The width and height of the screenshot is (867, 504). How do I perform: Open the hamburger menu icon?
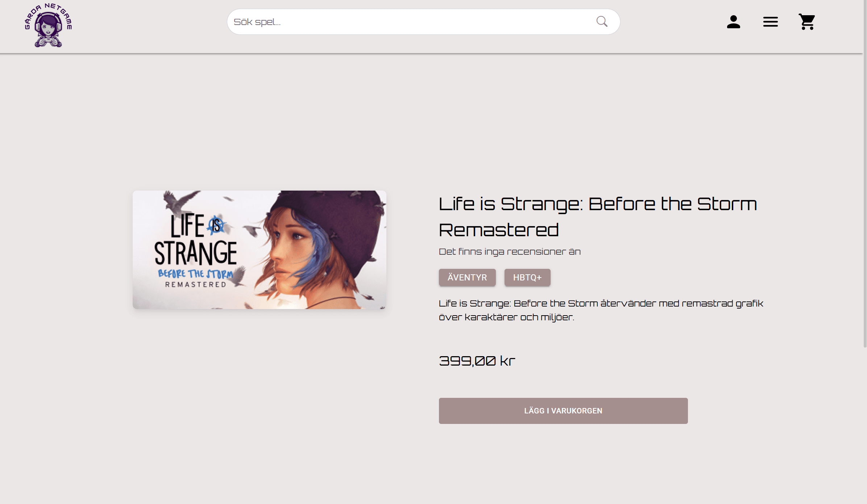[x=770, y=22]
